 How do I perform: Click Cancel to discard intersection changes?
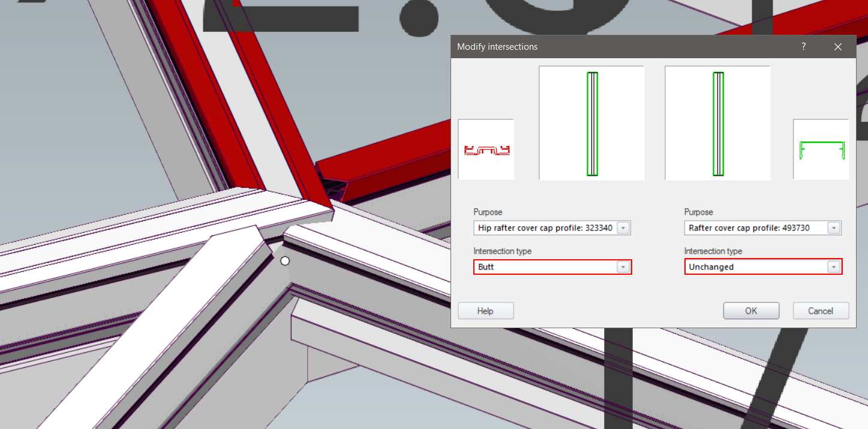pos(821,311)
